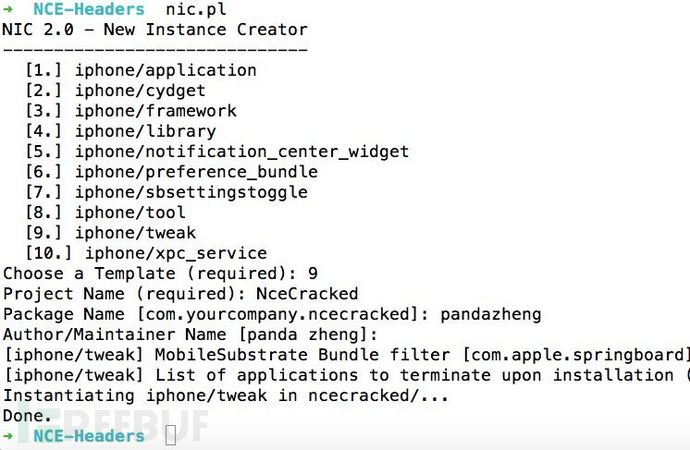Click the bottom NCE-Headers prompt label
Screen dimensions: 690x450
[x=89, y=436]
